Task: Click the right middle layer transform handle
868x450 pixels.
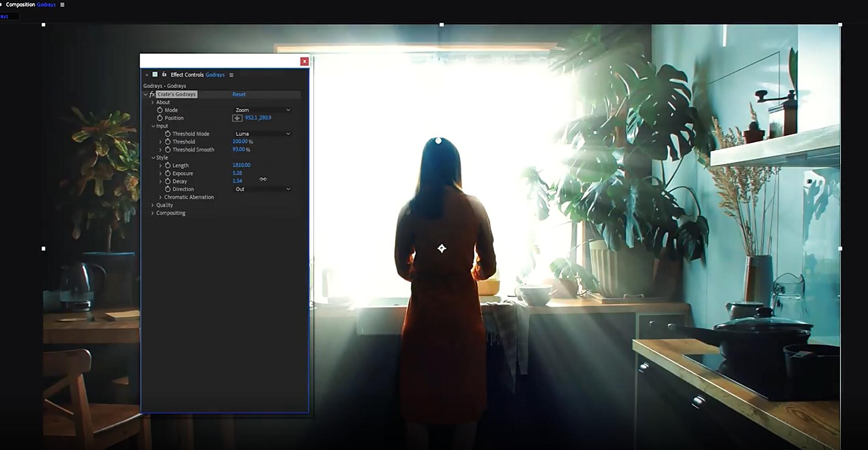Action: click(x=840, y=249)
